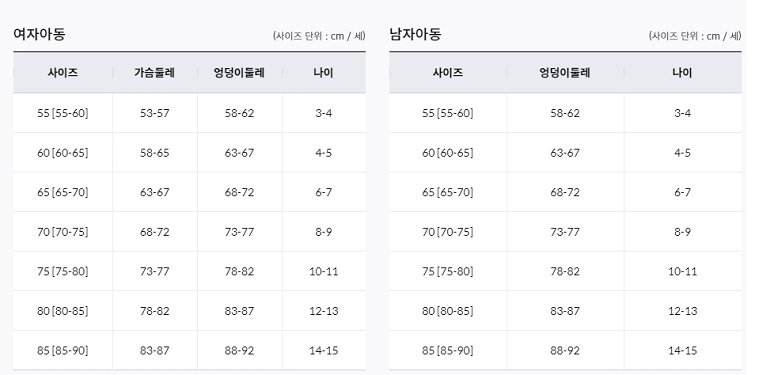759x375 pixels.
Task: Select 엉덩이둘레 header in the 여자아동 table
Action: [239, 73]
